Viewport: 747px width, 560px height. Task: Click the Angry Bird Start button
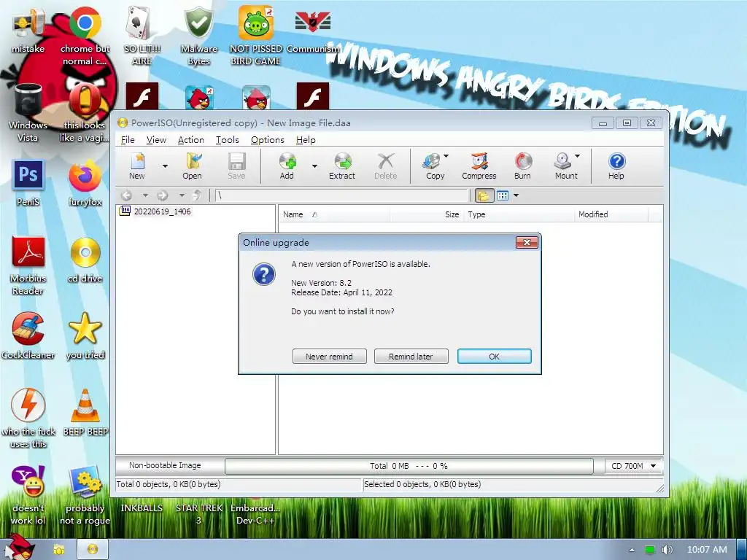tap(20, 547)
